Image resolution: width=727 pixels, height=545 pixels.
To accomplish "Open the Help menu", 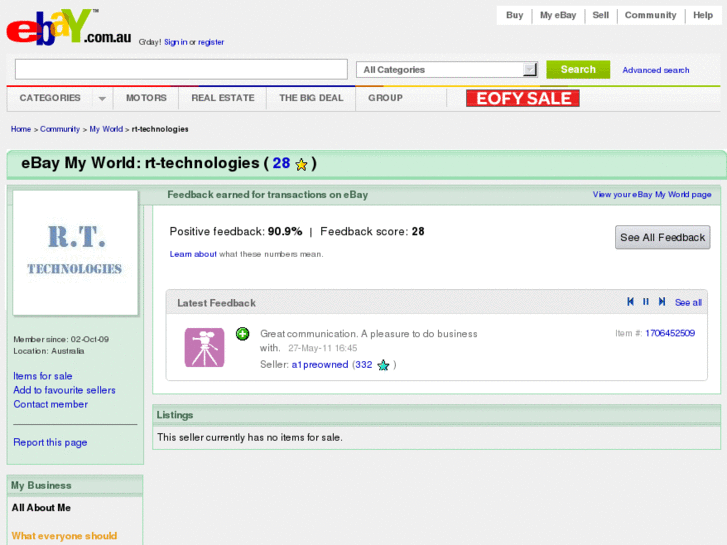I will coord(703,15).
